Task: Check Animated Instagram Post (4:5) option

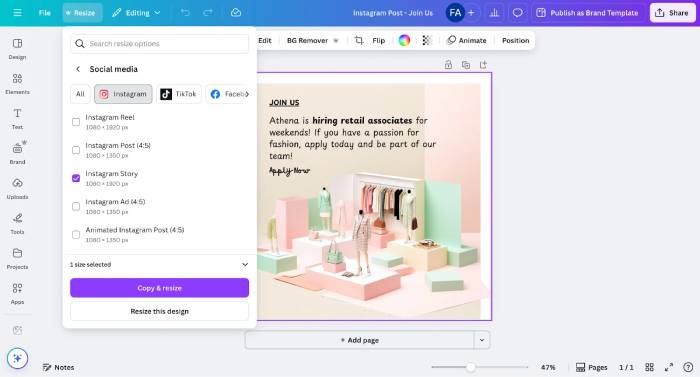Action: pyautogui.click(x=76, y=235)
